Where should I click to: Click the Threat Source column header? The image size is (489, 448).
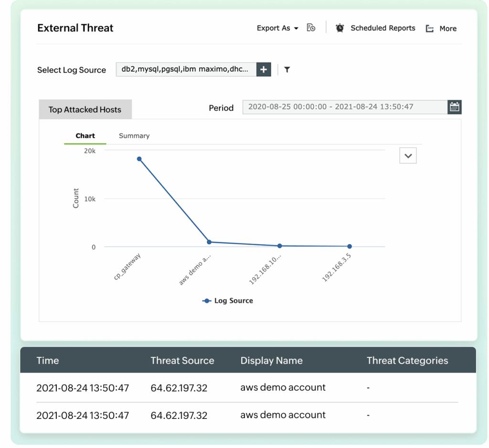pyautogui.click(x=182, y=361)
